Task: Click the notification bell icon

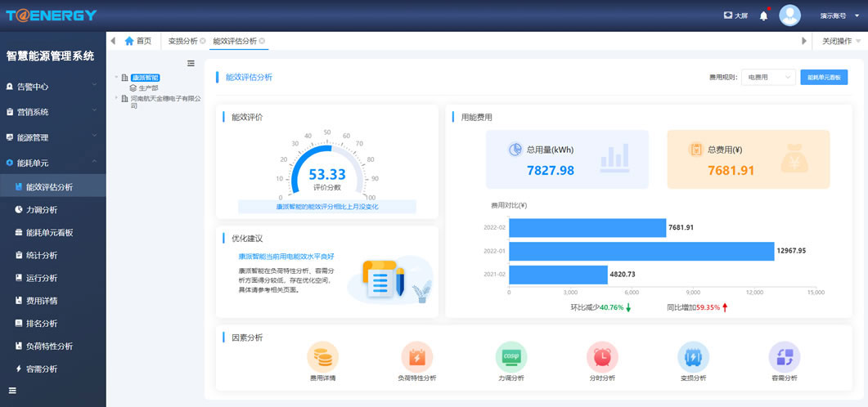Action: point(763,16)
